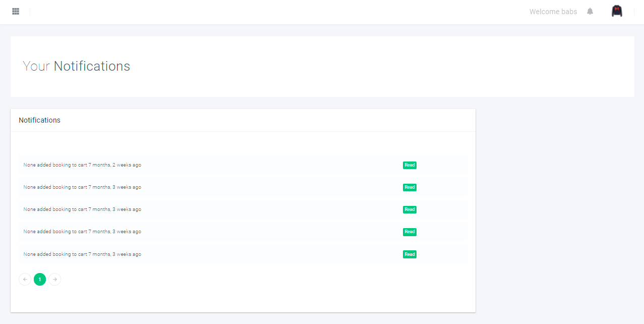The height and width of the screenshot is (324, 644).
Task: Select the left pagination arrow
Action: 25,279
